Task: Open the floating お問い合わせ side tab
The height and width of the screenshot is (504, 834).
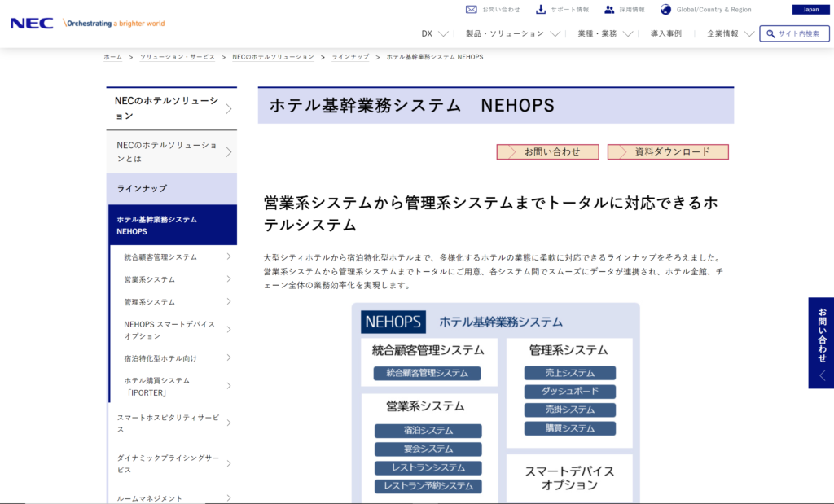Action: (x=821, y=343)
